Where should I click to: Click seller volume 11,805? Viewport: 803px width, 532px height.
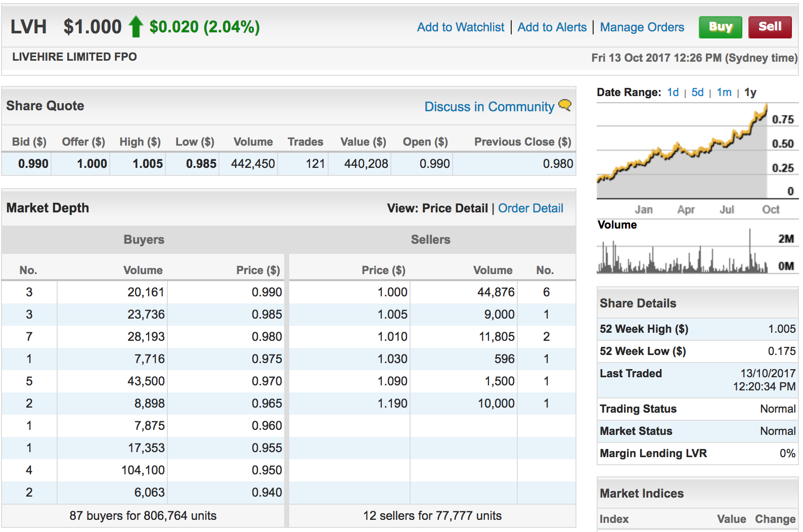(497, 337)
